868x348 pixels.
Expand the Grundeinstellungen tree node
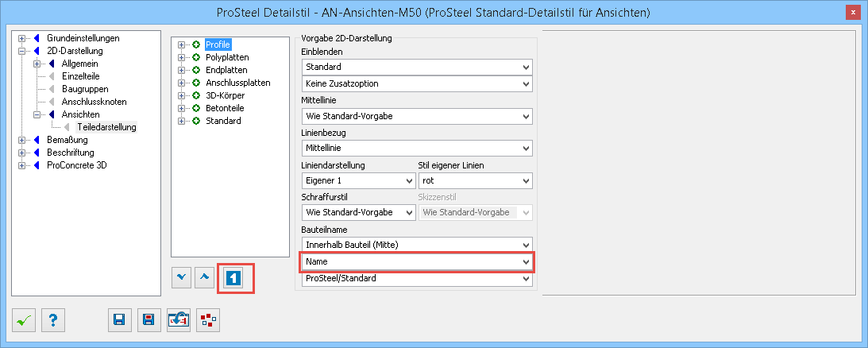[21, 38]
